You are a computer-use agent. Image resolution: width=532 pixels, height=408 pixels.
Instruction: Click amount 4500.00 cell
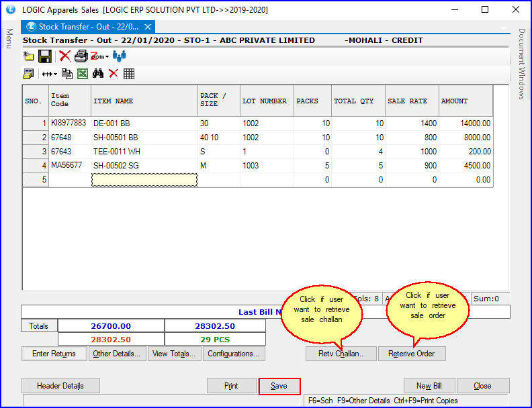[466, 166]
